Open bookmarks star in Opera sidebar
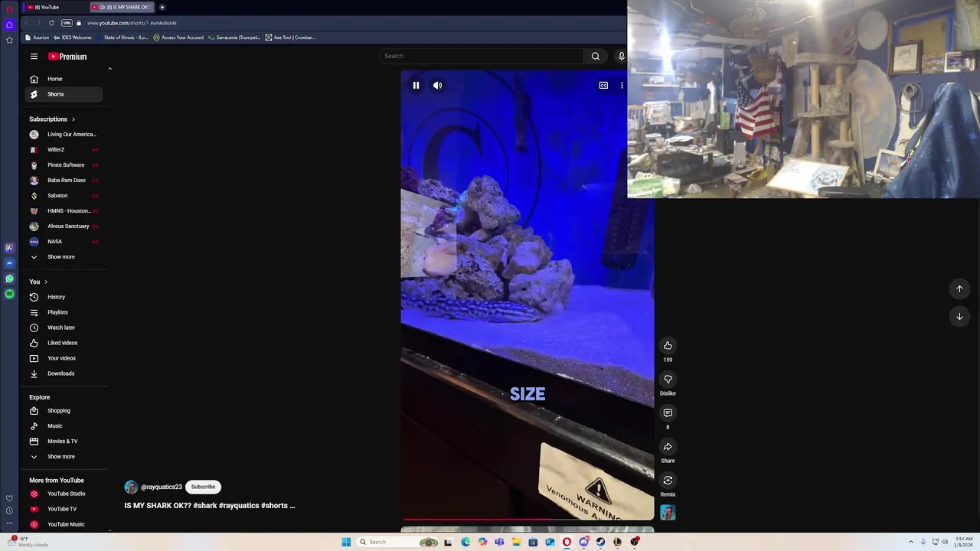 (x=9, y=40)
